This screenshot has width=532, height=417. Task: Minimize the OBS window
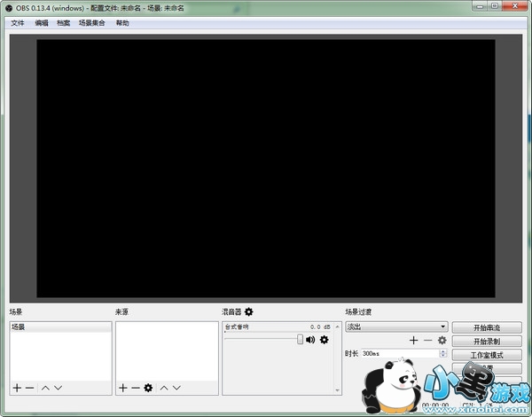coord(480,6)
